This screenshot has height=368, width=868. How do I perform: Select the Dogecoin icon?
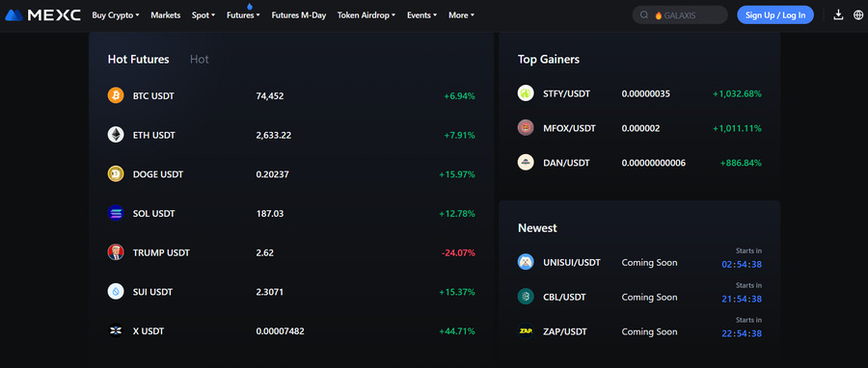point(116,174)
